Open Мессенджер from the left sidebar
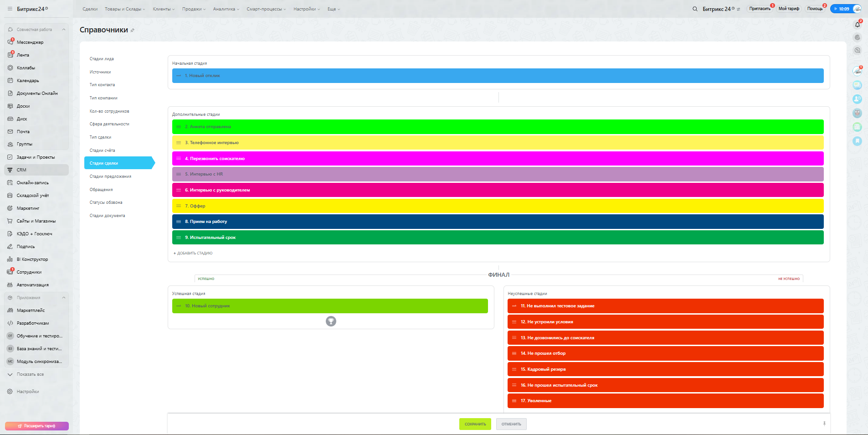The width and height of the screenshot is (868, 435). click(30, 42)
